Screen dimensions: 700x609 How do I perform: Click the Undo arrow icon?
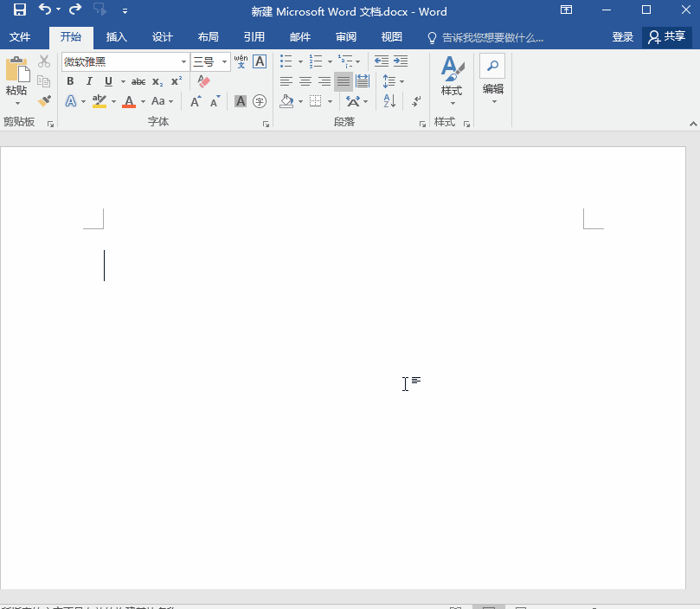(45, 10)
